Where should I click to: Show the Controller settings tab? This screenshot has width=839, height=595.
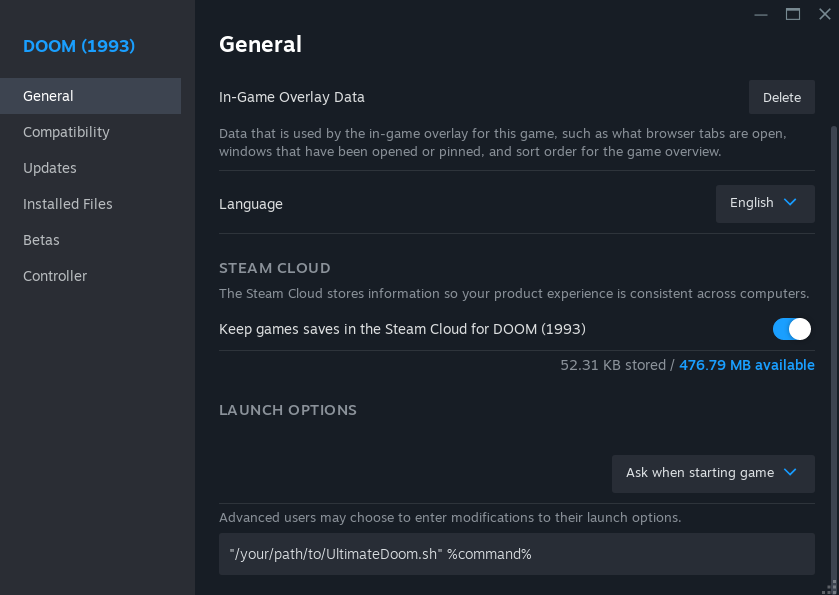(55, 276)
